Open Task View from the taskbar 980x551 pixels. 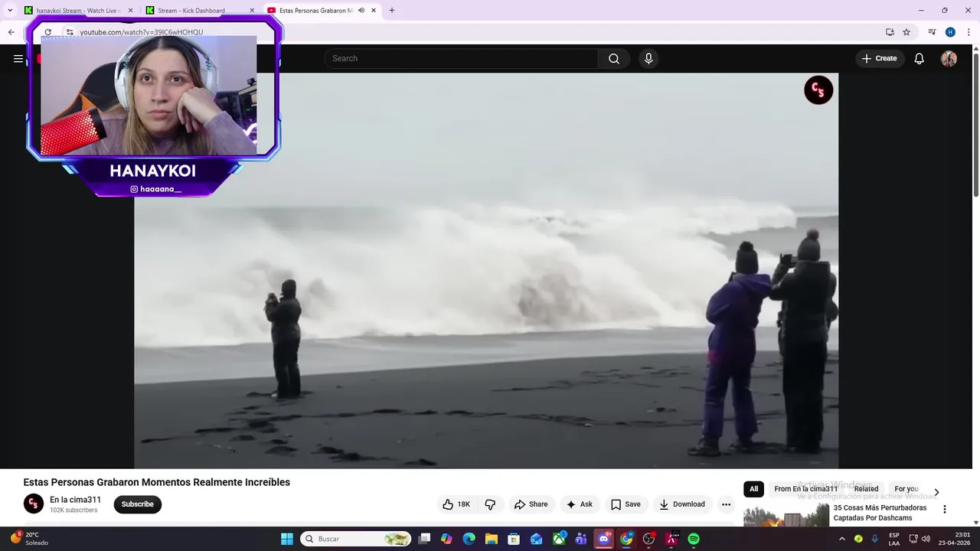coord(424,539)
